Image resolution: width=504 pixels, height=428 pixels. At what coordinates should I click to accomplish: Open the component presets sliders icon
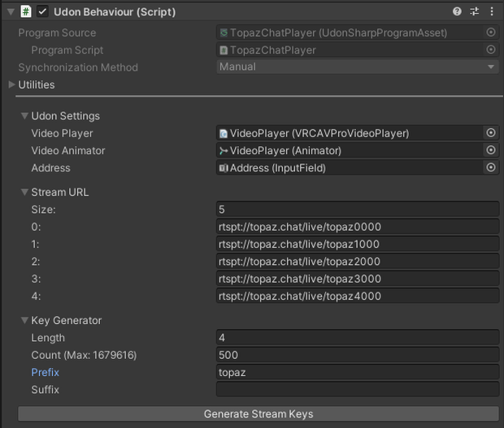click(x=475, y=11)
